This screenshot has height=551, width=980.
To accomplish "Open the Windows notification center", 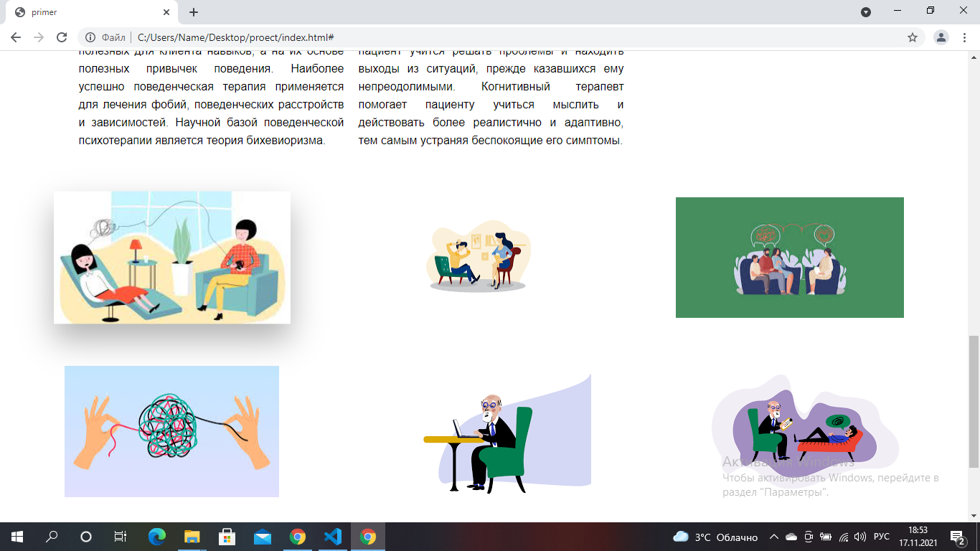I will pyautogui.click(x=957, y=537).
